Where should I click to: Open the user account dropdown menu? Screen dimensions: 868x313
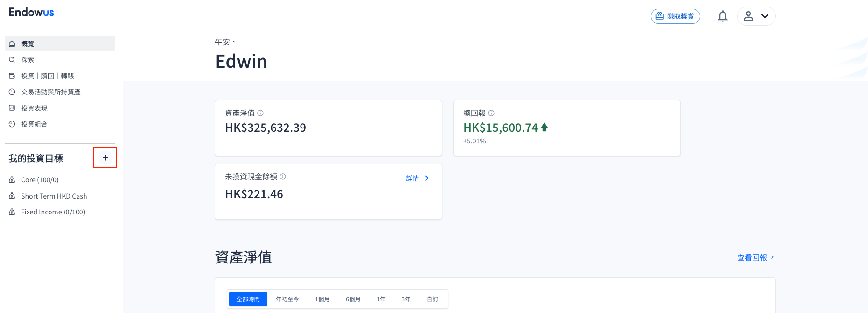pos(756,16)
